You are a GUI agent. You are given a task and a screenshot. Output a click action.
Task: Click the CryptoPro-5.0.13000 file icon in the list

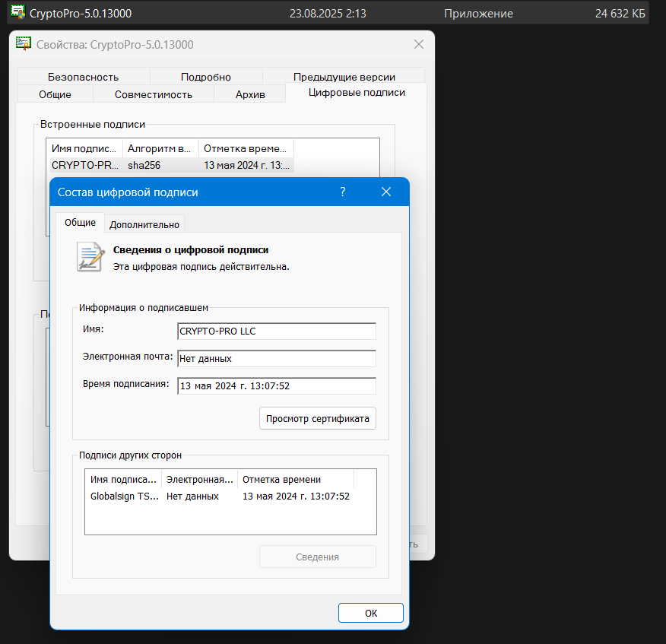tap(17, 12)
